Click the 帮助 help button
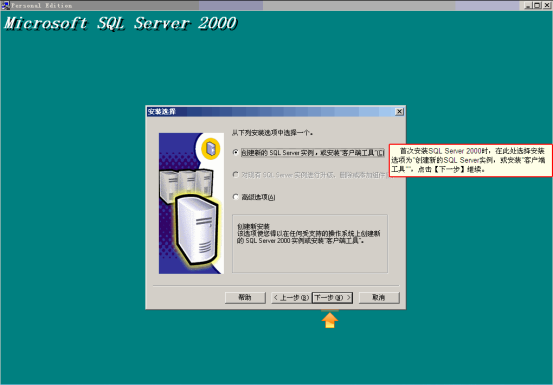Image resolution: width=553 pixels, height=385 pixels. (245, 298)
